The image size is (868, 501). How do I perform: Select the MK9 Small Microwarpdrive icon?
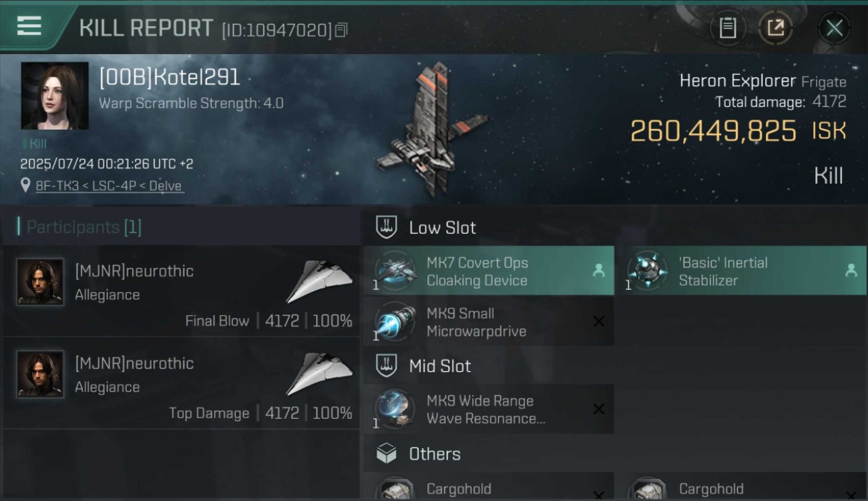click(x=395, y=321)
